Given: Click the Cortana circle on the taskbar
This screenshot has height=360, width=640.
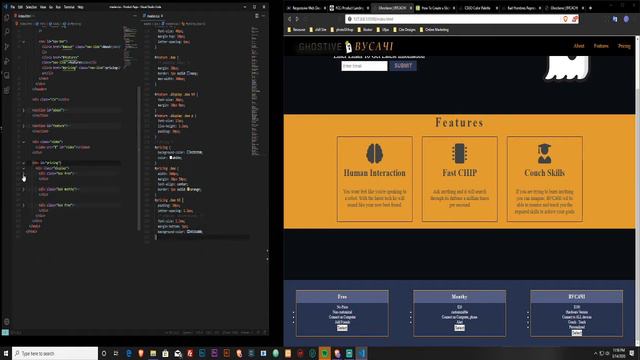Looking at the screenshot, I should (104, 353).
